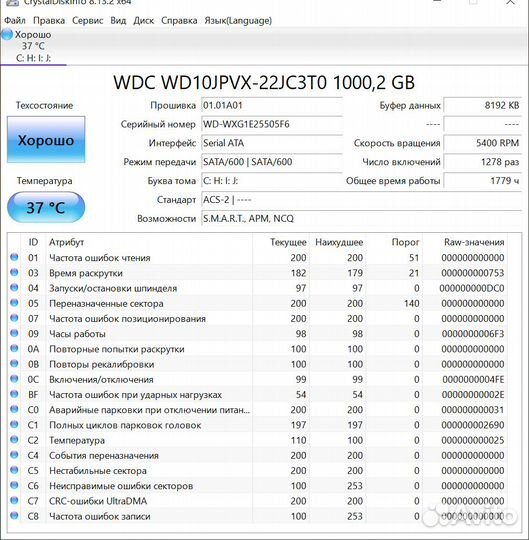
Task: Click status icon of row C5 Нестабильные сектора
Action: tap(14, 470)
